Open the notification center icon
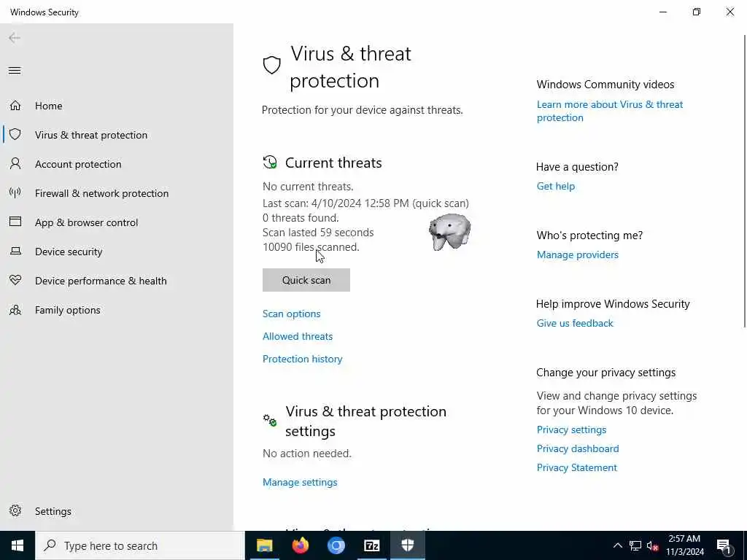This screenshot has height=560, width=747. [724, 545]
